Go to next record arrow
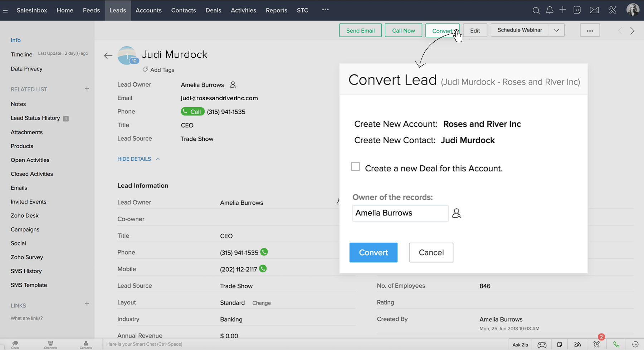 pos(632,31)
